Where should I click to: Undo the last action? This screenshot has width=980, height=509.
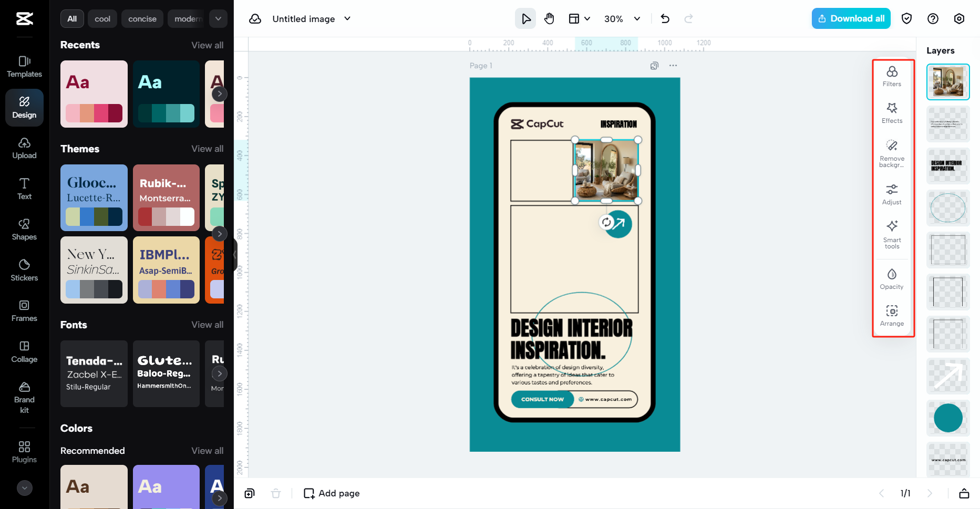tap(665, 18)
